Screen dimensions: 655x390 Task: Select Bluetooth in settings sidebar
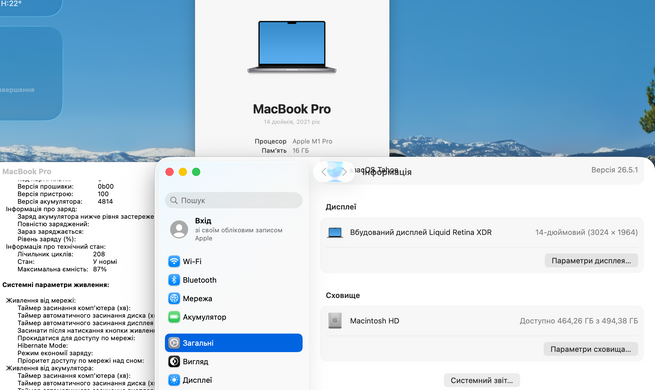click(x=234, y=280)
